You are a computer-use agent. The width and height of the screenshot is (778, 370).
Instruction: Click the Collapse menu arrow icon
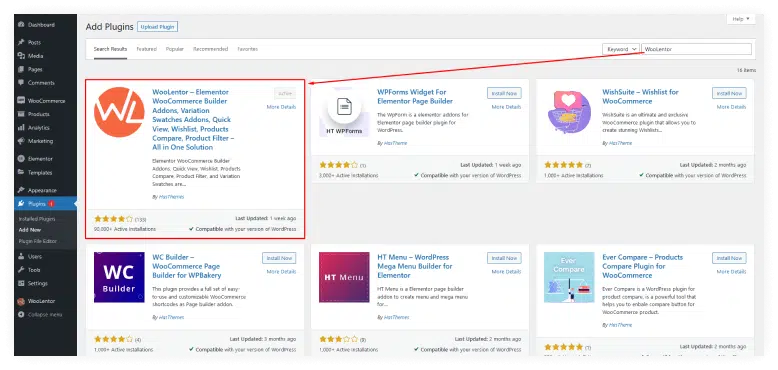(21, 314)
